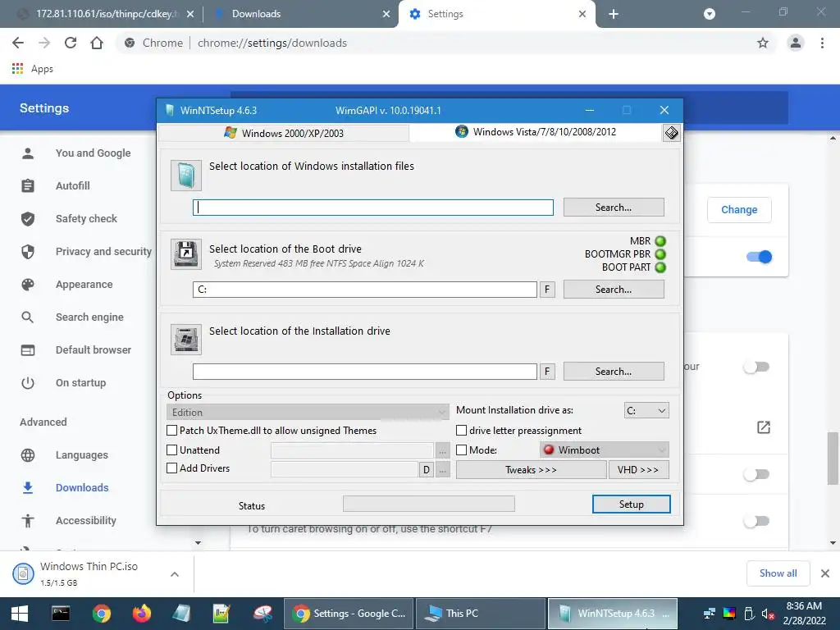Click the settings page vertical scrollbar

(x=833, y=458)
